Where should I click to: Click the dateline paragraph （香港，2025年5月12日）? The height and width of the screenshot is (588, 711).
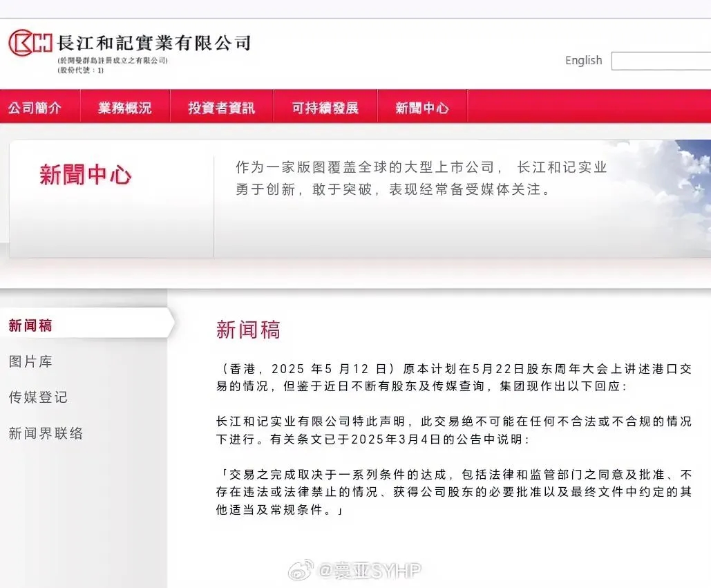453,377
